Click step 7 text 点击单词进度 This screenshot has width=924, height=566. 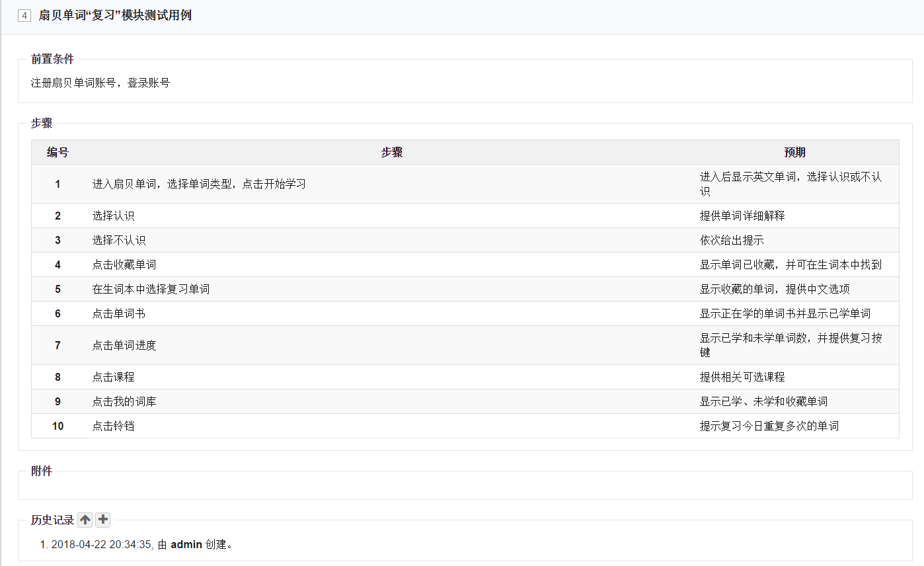coord(124,345)
